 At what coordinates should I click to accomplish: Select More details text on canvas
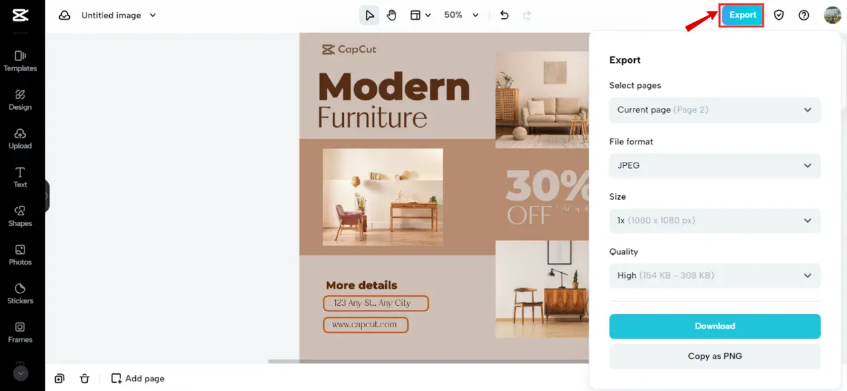click(361, 285)
